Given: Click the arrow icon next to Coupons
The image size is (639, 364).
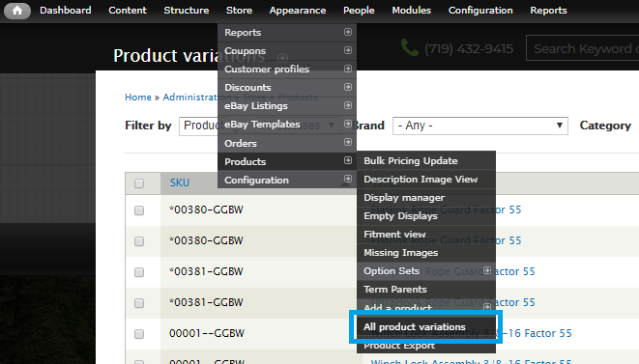Looking at the screenshot, I should click(348, 50).
